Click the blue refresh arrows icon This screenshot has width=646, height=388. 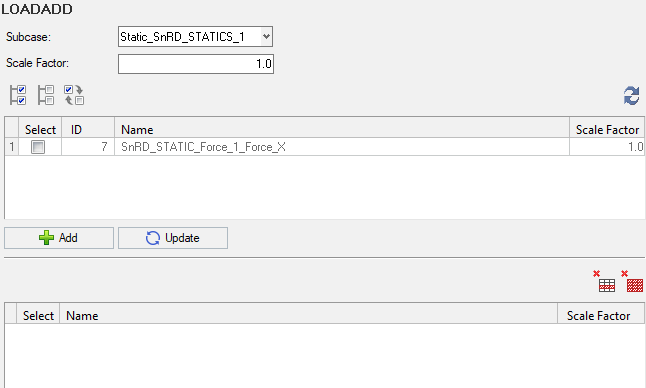631,96
